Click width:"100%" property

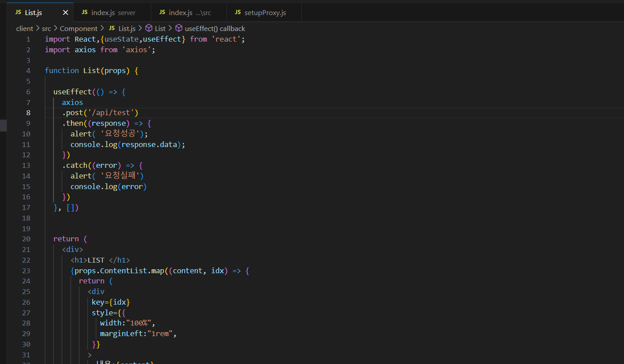click(x=126, y=323)
